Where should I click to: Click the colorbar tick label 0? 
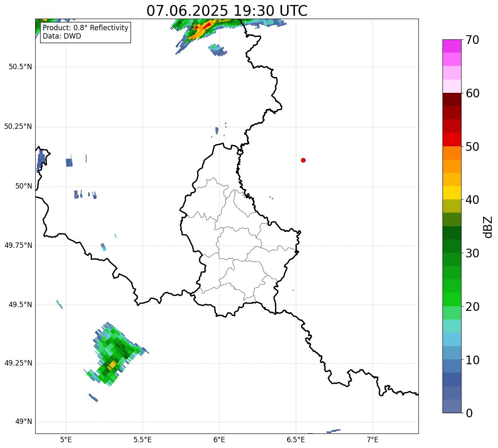click(x=469, y=413)
